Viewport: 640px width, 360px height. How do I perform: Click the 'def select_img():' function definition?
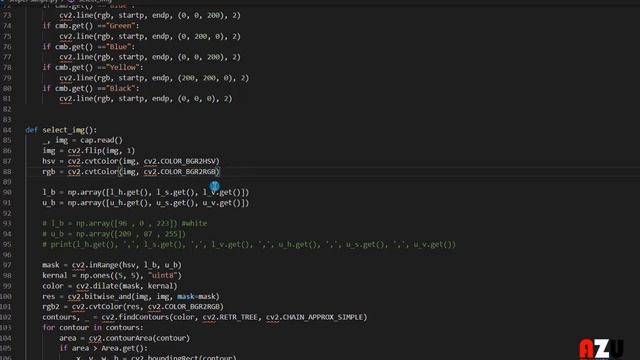pyautogui.click(x=61, y=130)
